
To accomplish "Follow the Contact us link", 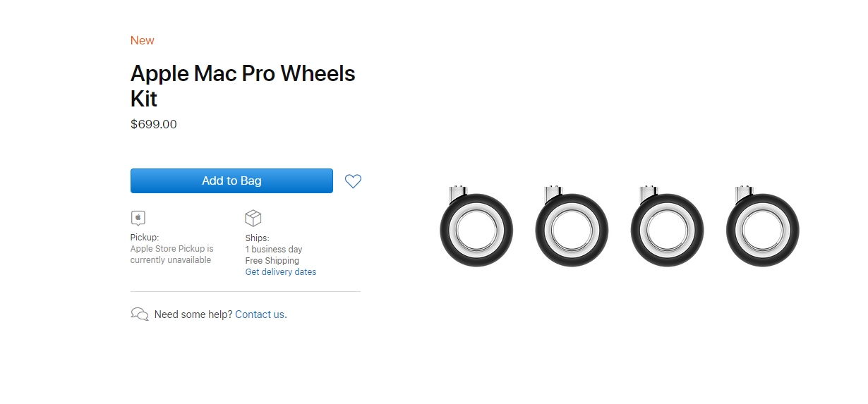I will (260, 314).
